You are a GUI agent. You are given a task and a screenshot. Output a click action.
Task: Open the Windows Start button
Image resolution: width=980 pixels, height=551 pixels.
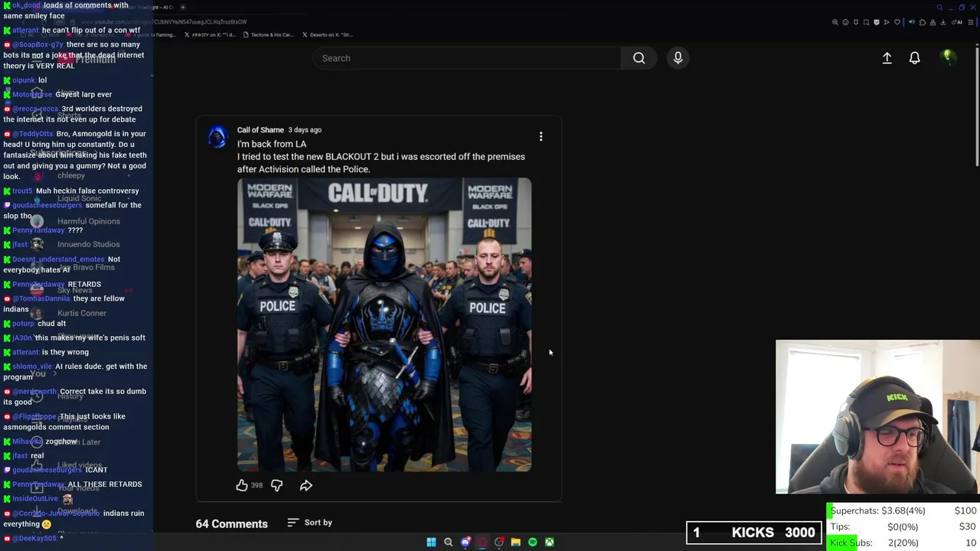click(431, 542)
